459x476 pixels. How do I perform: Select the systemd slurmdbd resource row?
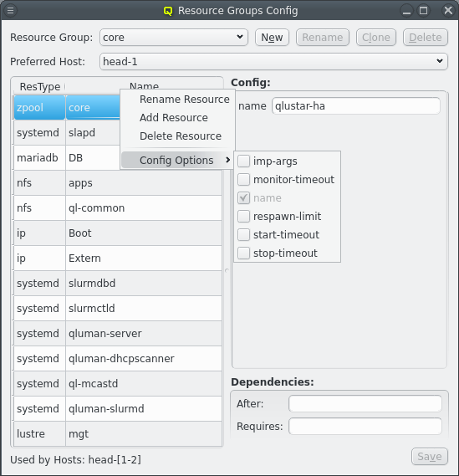pyautogui.click(x=118, y=284)
